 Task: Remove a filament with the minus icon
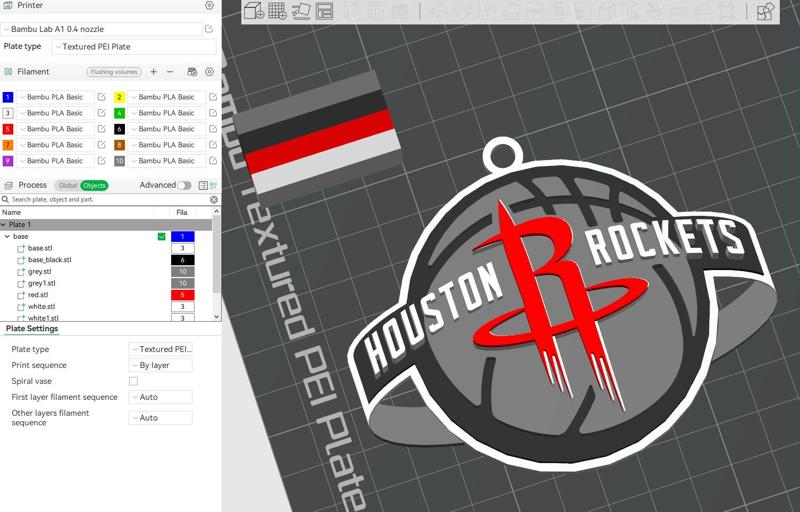(170, 72)
